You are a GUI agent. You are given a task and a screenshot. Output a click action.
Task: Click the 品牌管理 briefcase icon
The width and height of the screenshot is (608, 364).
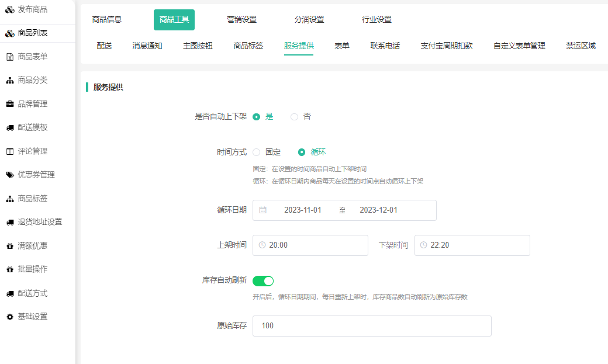click(9, 104)
